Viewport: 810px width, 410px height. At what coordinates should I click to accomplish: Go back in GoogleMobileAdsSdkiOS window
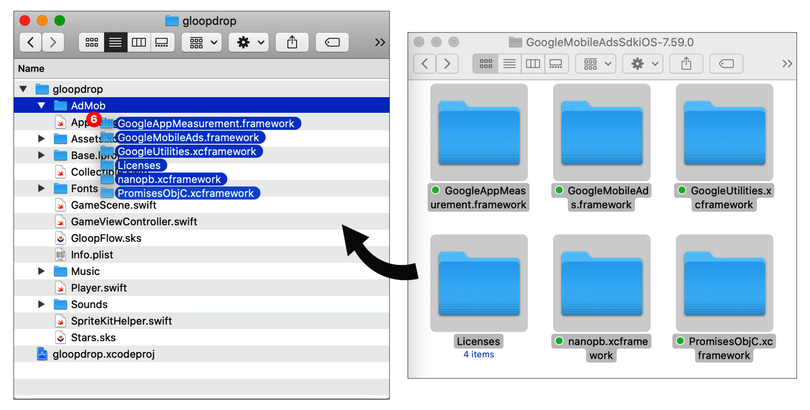point(425,64)
